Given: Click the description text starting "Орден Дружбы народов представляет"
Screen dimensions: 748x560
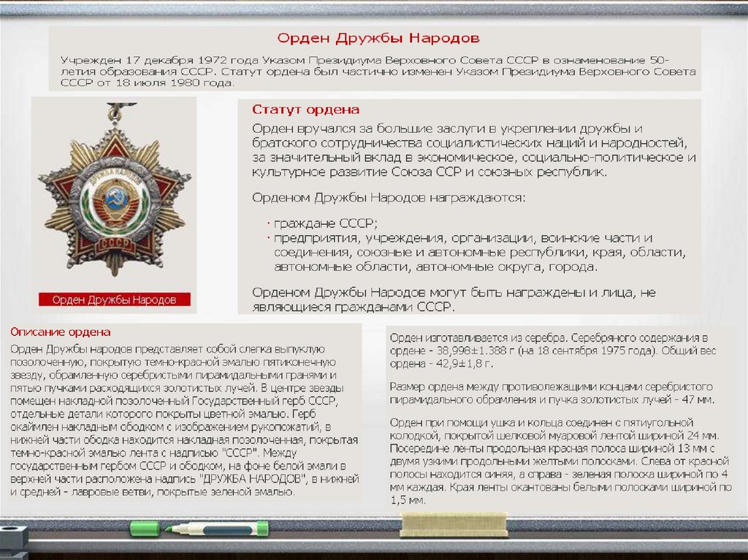Looking at the screenshot, I should (184, 421).
